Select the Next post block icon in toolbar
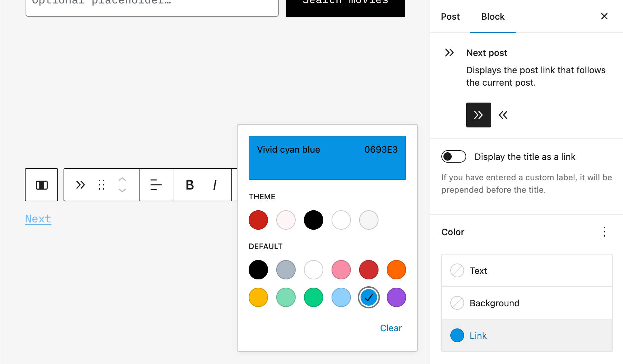This screenshot has height=364, width=623. (x=80, y=185)
